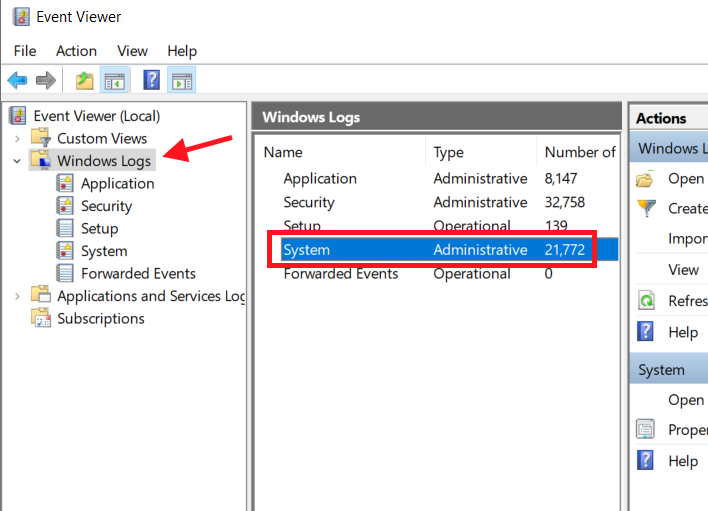Click the Setup log icon in tree

click(x=65, y=228)
